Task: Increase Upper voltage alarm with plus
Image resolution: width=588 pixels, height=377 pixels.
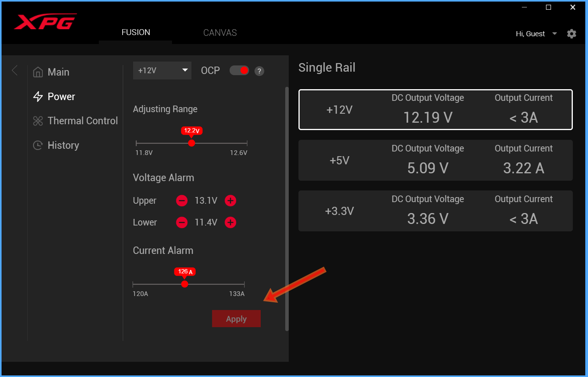Action: (230, 201)
